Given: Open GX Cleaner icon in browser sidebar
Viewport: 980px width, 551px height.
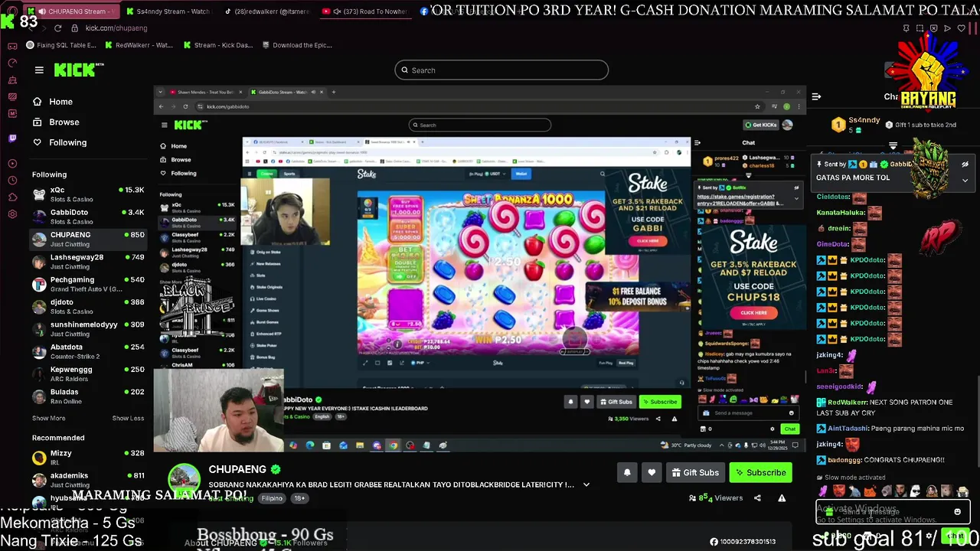Looking at the screenshot, I should pos(12,80).
